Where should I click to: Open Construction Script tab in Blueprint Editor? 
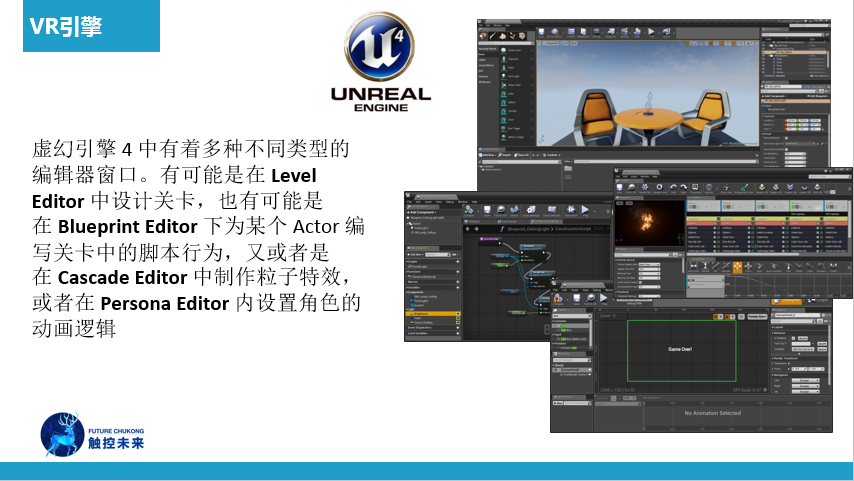tap(546, 221)
